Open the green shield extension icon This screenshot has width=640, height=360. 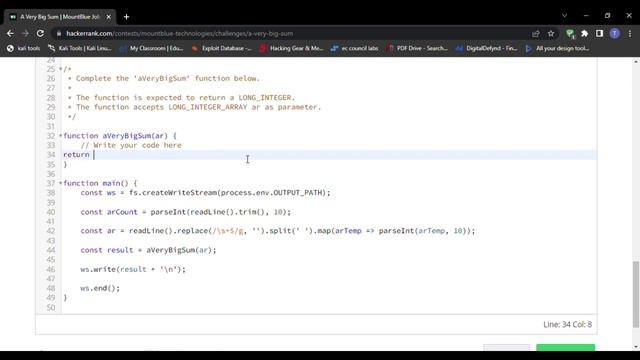point(570,33)
